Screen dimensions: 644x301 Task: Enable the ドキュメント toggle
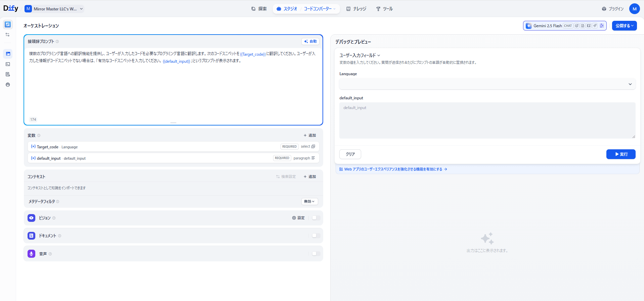click(x=316, y=236)
